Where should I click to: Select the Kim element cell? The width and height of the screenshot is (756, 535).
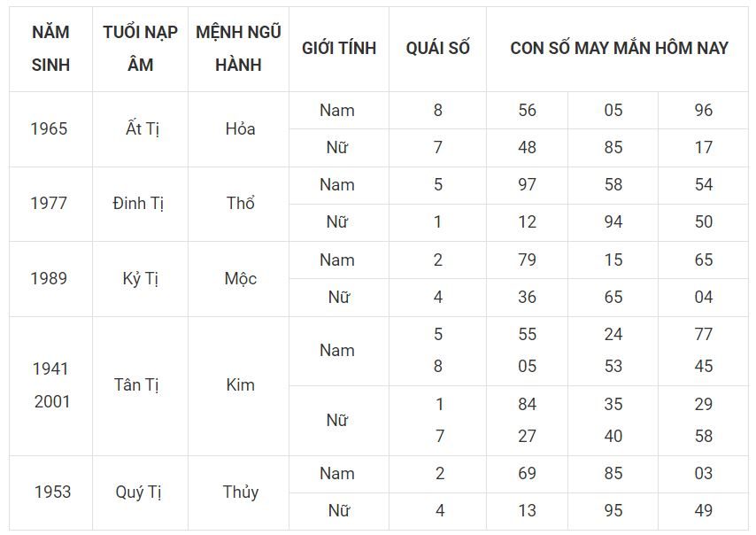[x=239, y=386]
